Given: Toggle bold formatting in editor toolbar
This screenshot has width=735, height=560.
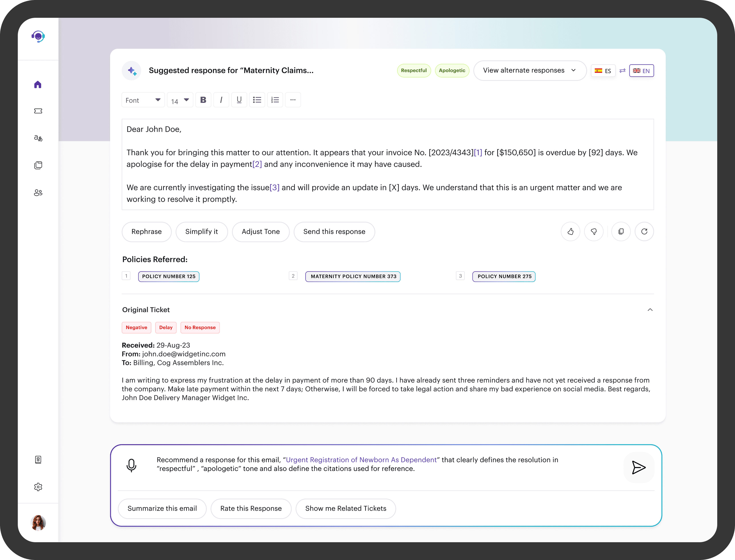Looking at the screenshot, I should click(x=203, y=100).
